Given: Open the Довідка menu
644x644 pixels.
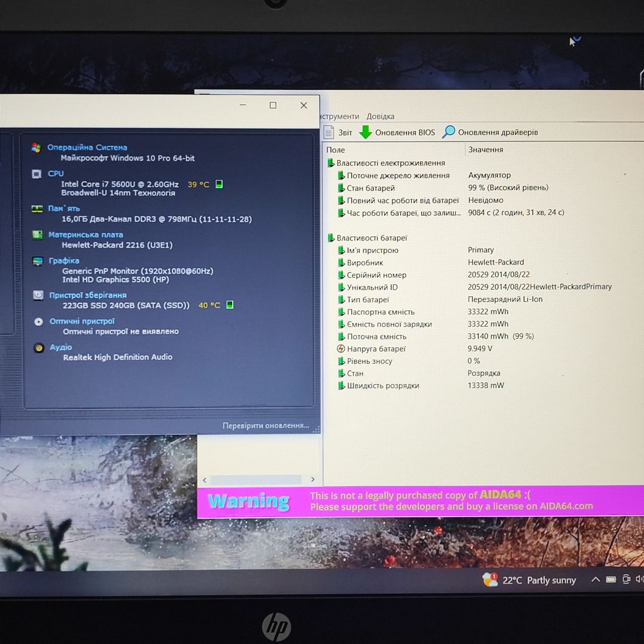Looking at the screenshot, I should [380, 116].
